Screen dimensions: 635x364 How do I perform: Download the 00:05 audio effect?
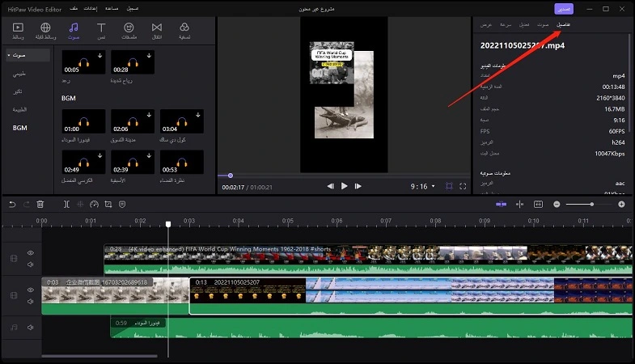99,56
